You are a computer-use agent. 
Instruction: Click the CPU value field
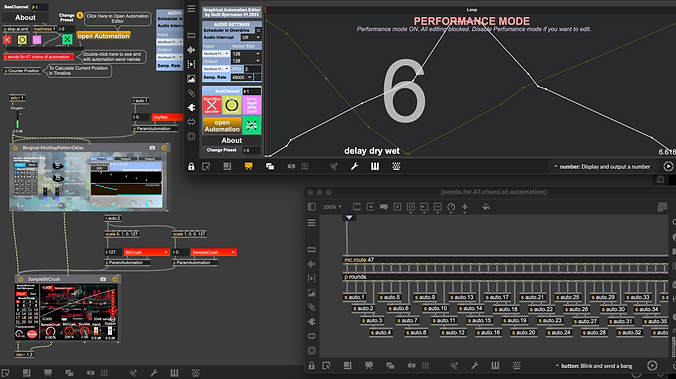(252, 69)
